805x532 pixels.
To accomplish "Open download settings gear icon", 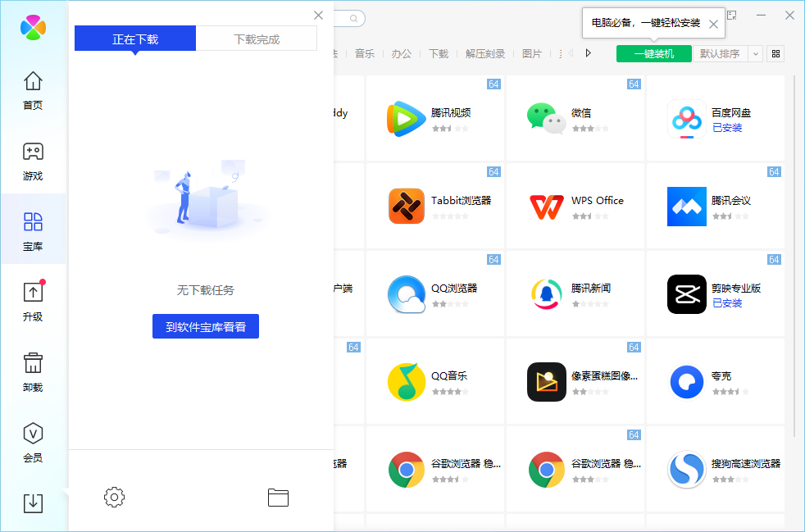I will click(x=114, y=497).
